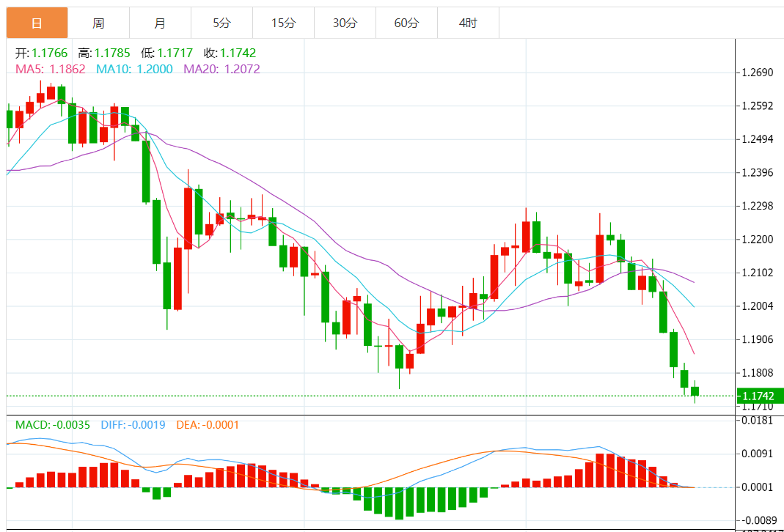Viewport: 784px width, 532px height.
Task: Open the 15分 timeframe tab
Action: (284, 23)
